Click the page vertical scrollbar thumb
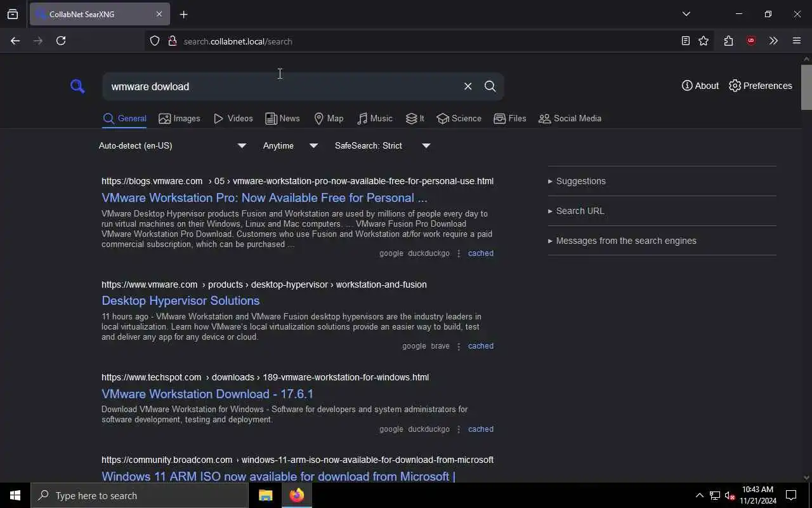 point(806,87)
